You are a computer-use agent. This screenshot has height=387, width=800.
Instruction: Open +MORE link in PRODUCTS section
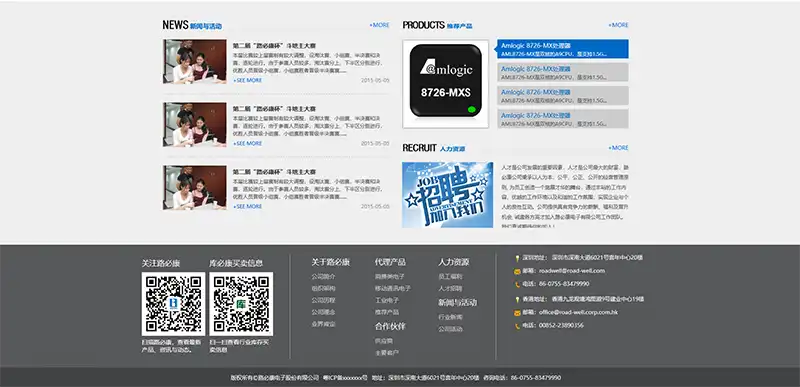[618, 25]
